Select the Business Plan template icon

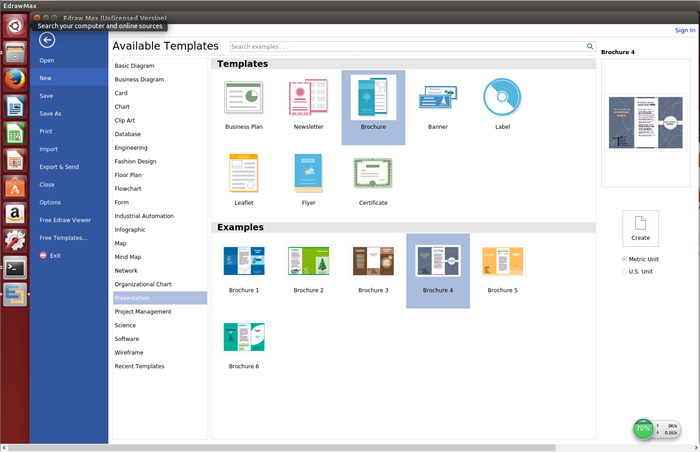244,97
